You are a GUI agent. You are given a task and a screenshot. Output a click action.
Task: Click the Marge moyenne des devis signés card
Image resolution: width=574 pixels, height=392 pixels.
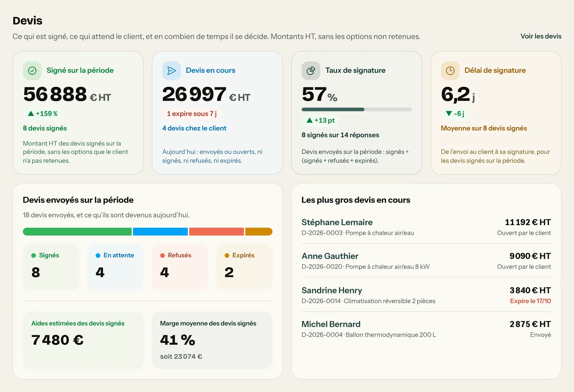[x=212, y=340]
